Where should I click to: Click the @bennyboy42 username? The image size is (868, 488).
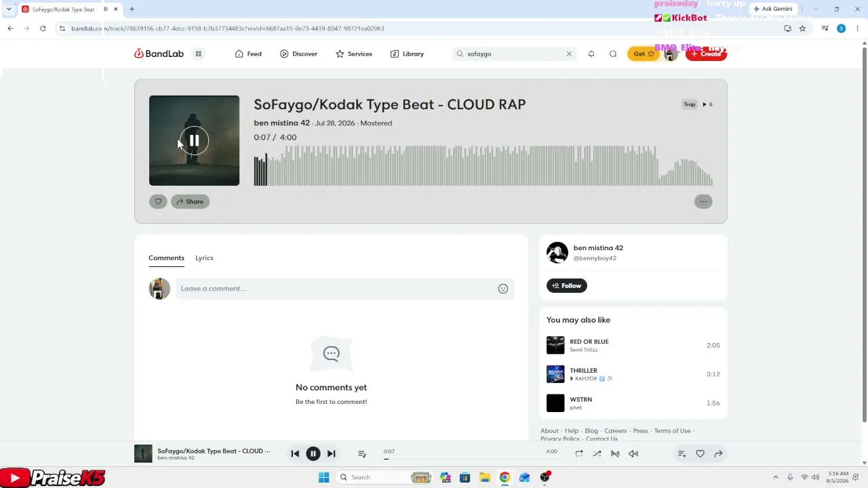(x=595, y=258)
